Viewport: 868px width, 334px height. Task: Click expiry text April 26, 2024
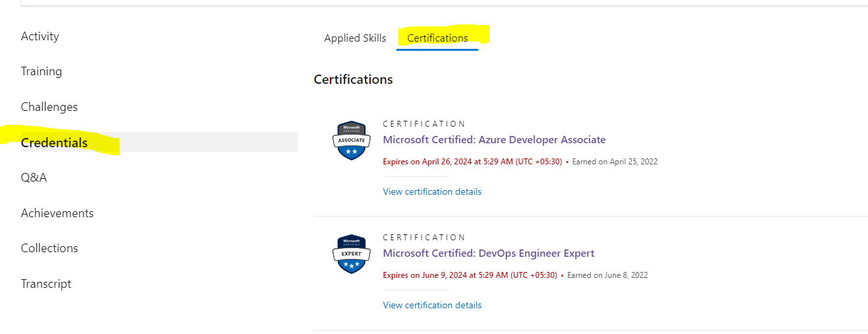[472, 162]
